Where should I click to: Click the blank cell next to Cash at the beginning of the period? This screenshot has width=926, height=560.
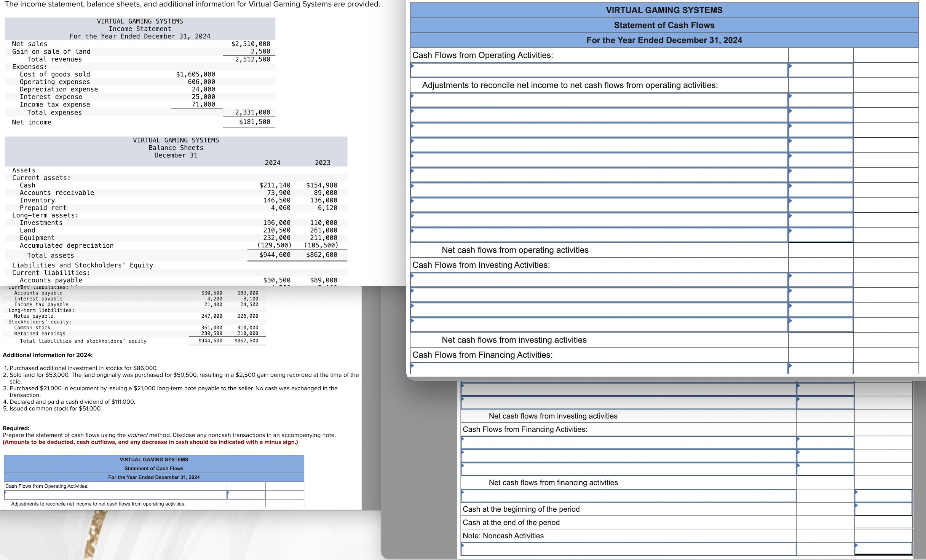pos(883,509)
